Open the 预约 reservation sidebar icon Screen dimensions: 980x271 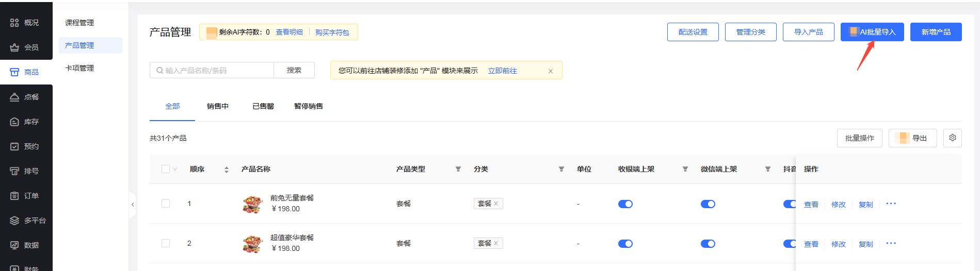pos(14,146)
